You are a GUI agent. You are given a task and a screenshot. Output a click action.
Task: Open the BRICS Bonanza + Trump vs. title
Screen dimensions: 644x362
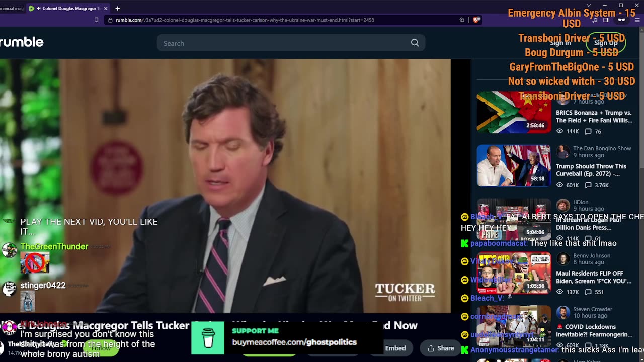pyautogui.click(x=594, y=117)
